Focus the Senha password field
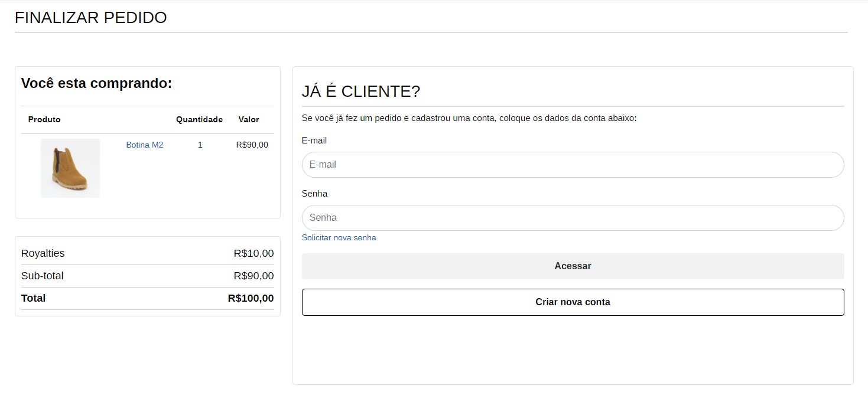The width and height of the screenshot is (868, 405). (x=572, y=218)
